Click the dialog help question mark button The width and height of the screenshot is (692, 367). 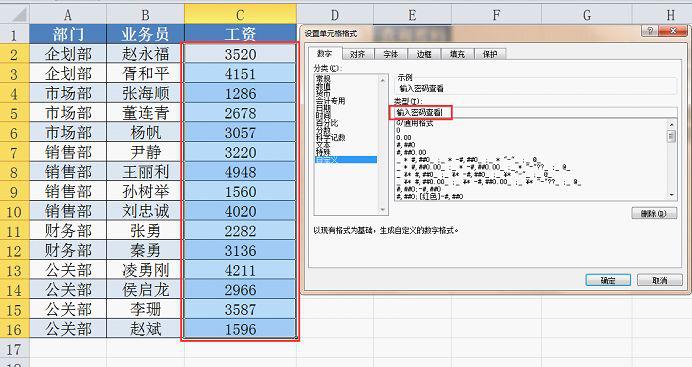tap(650, 31)
